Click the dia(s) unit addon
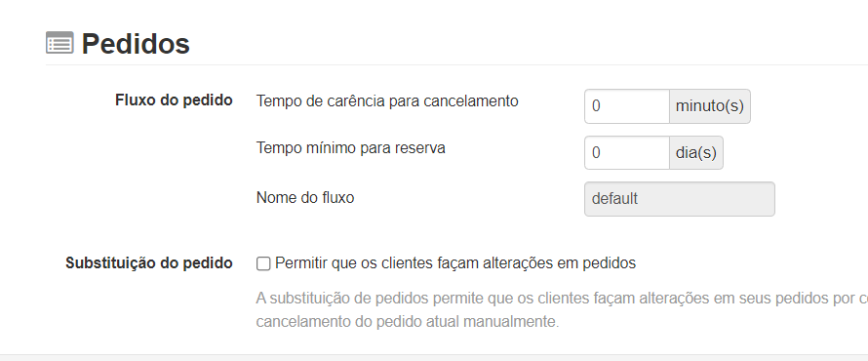The image size is (868, 361). pos(695,153)
